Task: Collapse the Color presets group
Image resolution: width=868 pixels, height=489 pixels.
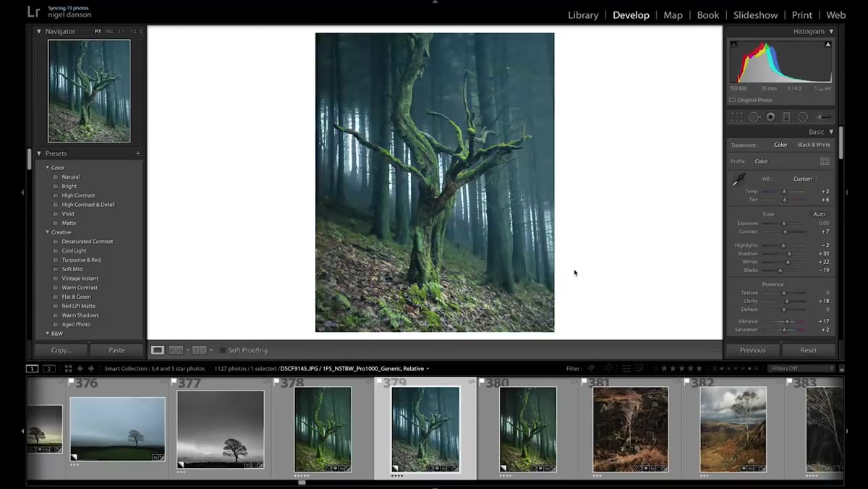Action: point(48,167)
